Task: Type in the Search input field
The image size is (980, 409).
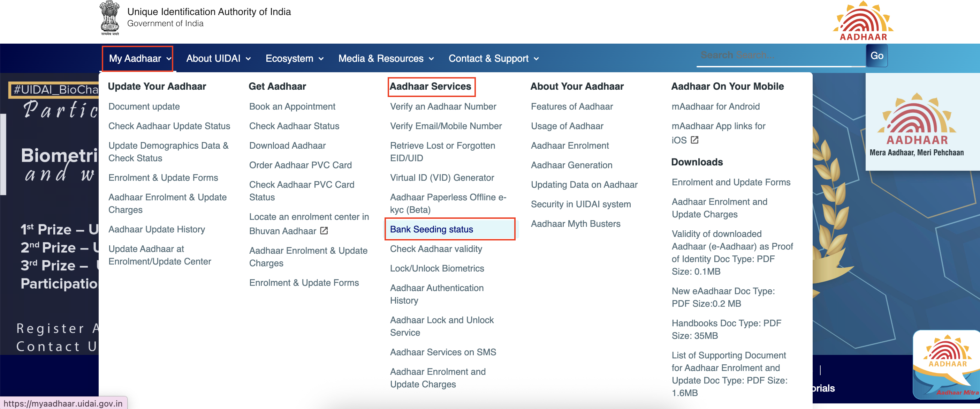Action: click(780, 55)
